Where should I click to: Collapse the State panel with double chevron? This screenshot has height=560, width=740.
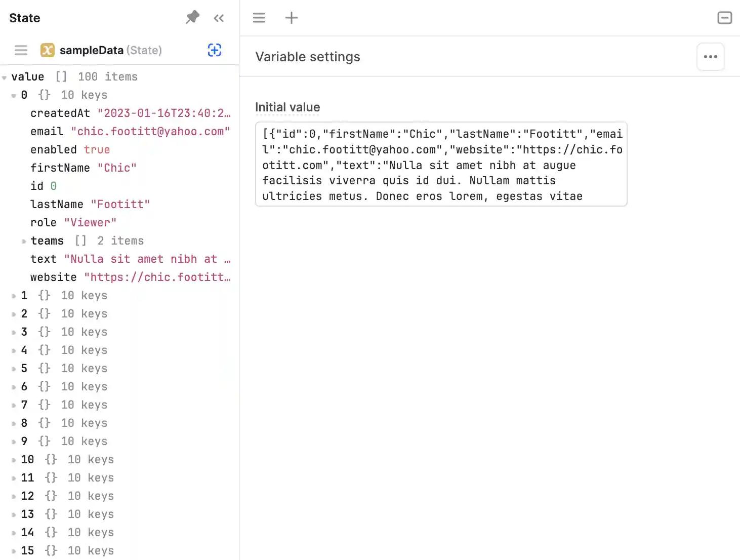(219, 18)
